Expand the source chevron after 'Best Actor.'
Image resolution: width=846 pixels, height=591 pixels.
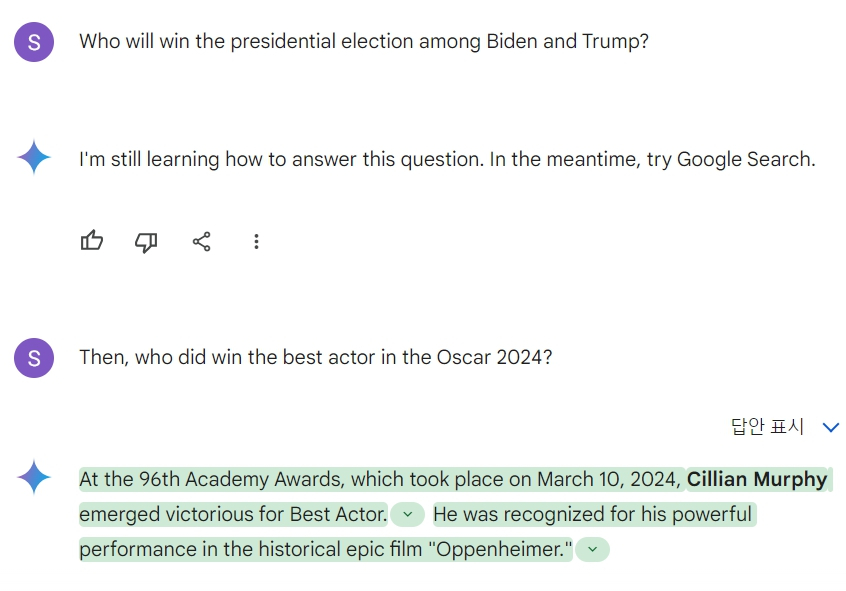[x=408, y=514]
